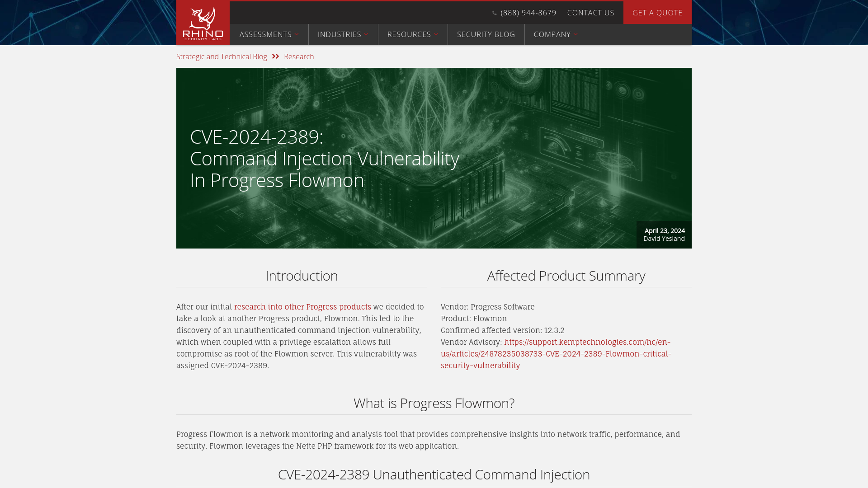Click the SECURITY BLOG menu item
868x488 pixels.
(x=486, y=34)
